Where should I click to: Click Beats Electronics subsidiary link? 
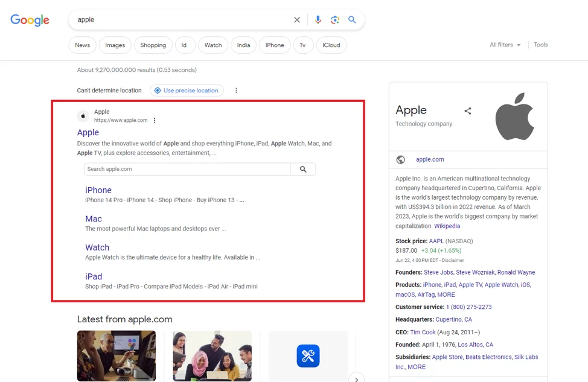[488, 357]
